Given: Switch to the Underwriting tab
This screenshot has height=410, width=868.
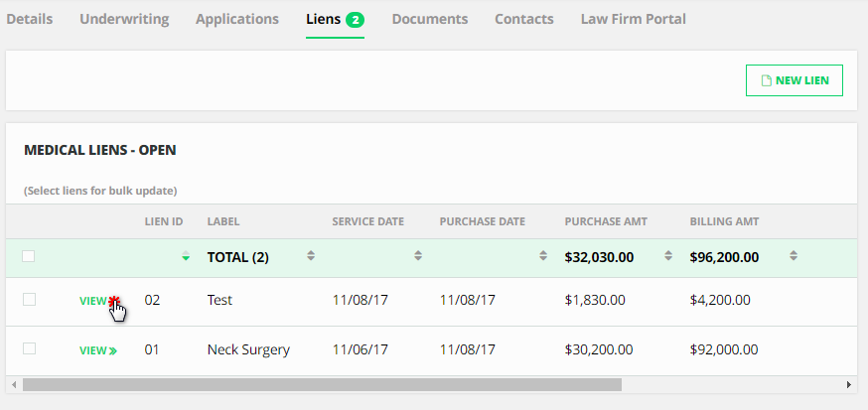Looking at the screenshot, I should [x=124, y=19].
